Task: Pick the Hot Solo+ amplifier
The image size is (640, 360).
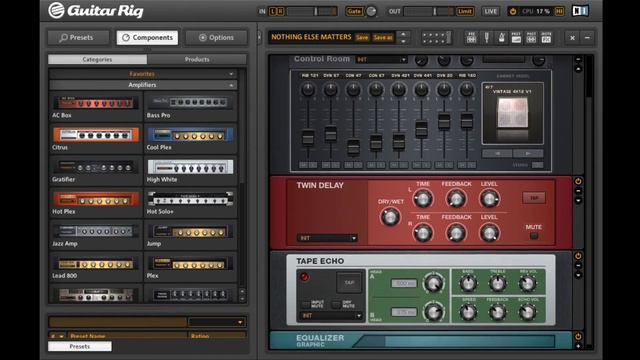Action: coord(190,199)
